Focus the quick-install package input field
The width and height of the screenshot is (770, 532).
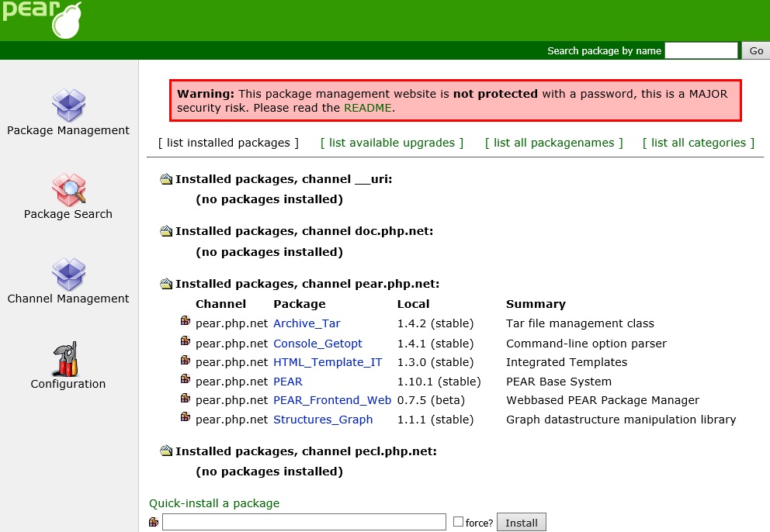(x=304, y=522)
